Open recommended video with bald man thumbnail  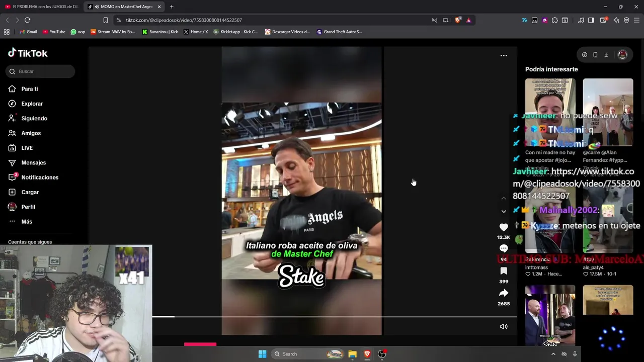pos(550,315)
